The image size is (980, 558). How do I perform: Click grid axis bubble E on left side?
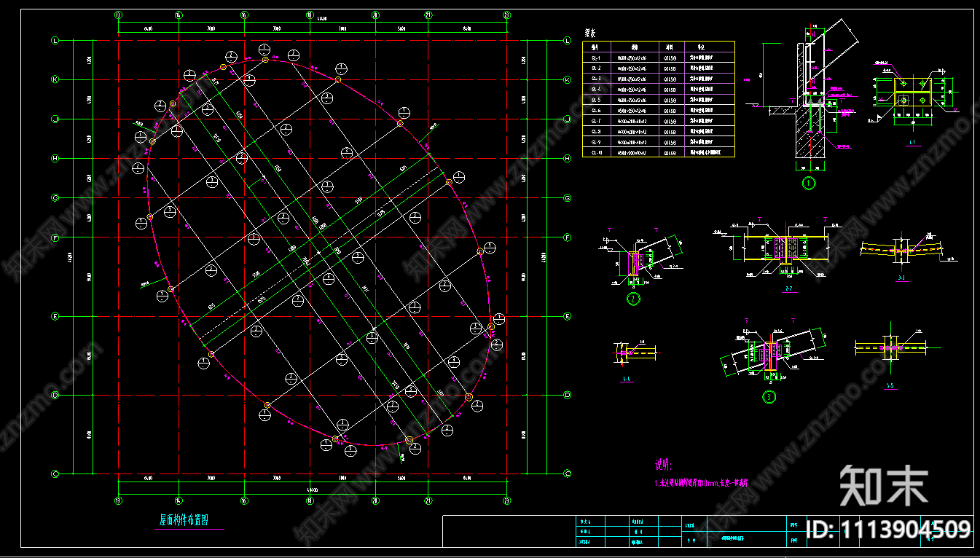click(x=55, y=316)
